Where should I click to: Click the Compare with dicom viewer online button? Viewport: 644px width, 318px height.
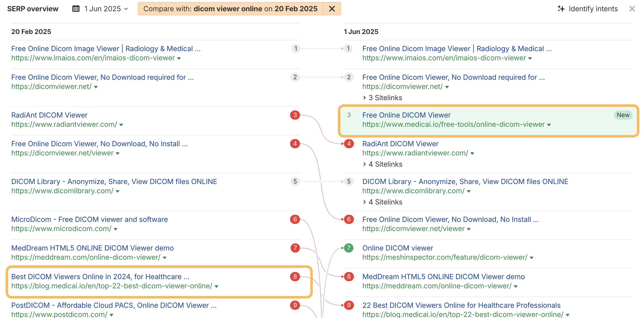point(230,9)
